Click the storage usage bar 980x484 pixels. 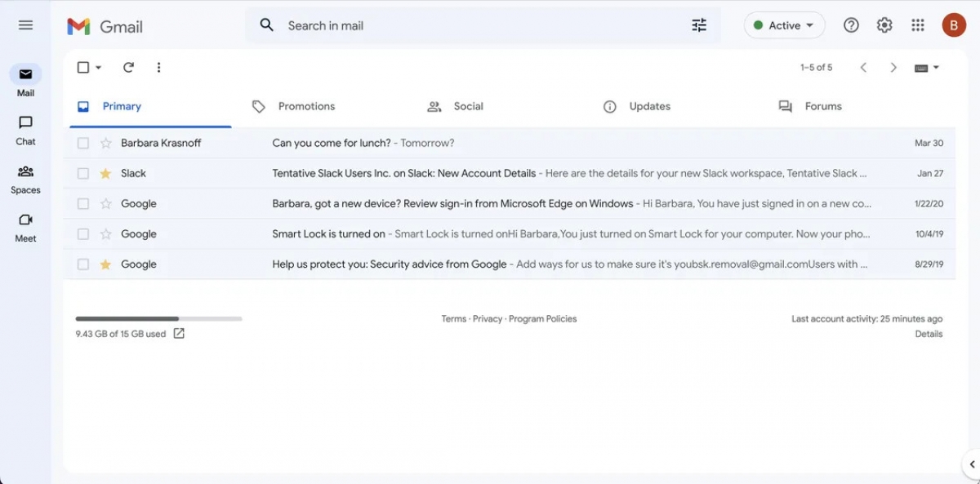pos(158,318)
